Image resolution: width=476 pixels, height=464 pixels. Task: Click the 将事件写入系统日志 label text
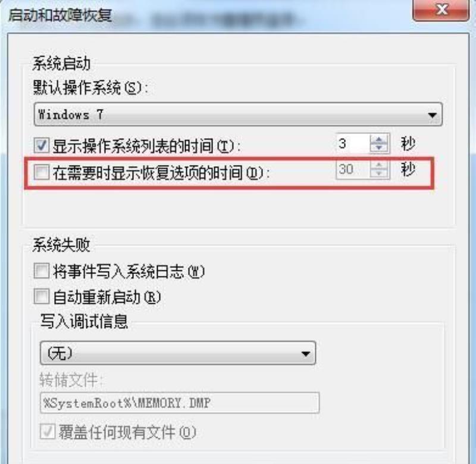pos(129,272)
